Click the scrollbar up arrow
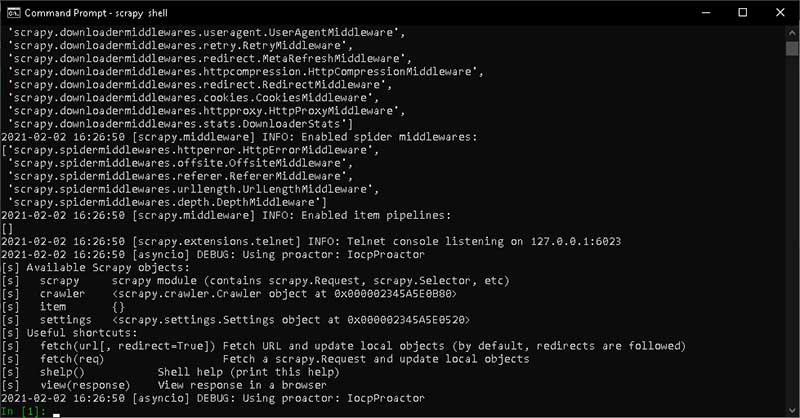The width and height of the screenshot is (800, 418). (792, 32)
